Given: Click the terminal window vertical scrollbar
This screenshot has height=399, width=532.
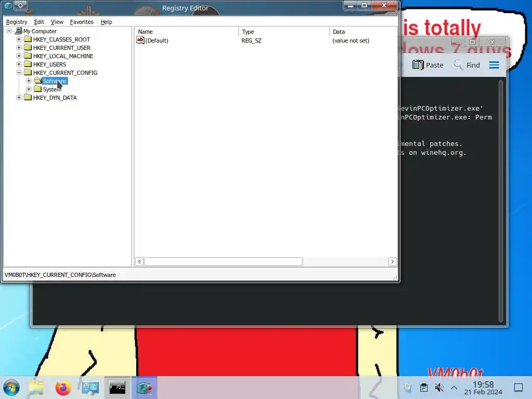Looking at the screenshot, I should tap(500, 200).
